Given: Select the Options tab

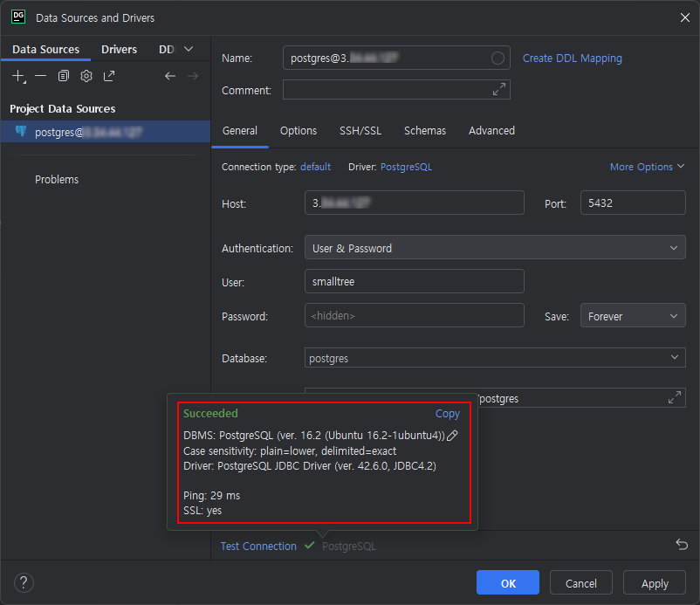Looking at the screenshot, I should tap(299, 131).
